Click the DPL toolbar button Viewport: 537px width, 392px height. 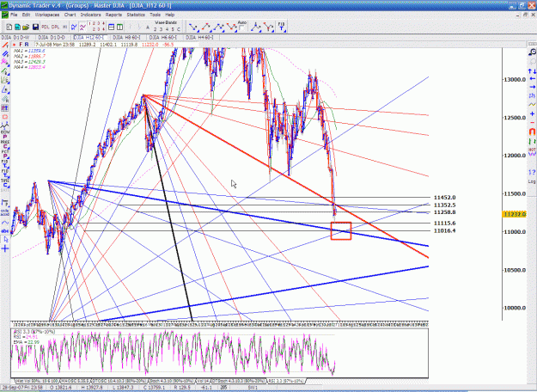pyautogui.click(x=55, y=27)
